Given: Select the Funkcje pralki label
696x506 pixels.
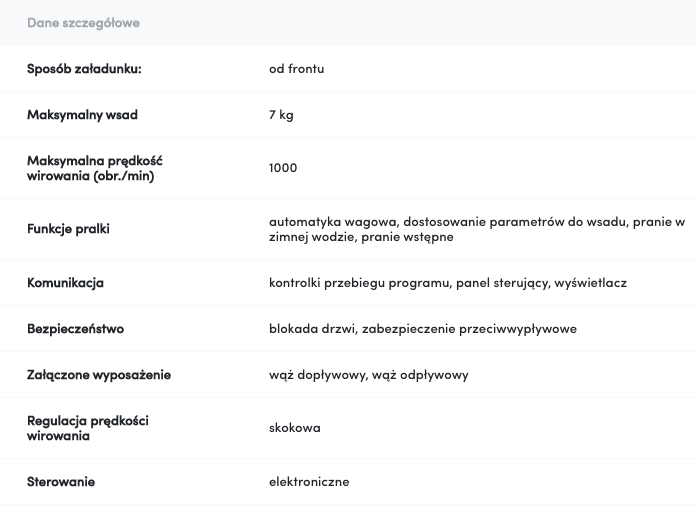Looking at the screenshot, I should pos(68,229).
